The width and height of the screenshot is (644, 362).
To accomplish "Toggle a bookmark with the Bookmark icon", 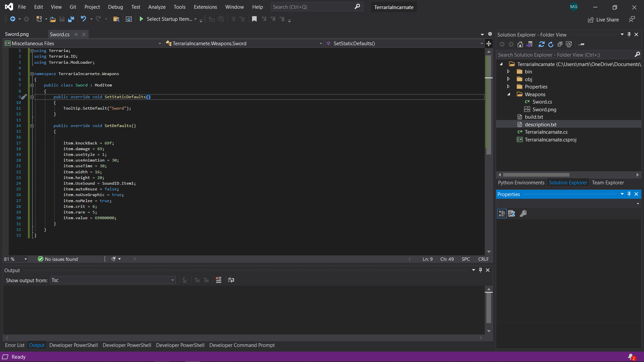I will (x=254, y=19).
